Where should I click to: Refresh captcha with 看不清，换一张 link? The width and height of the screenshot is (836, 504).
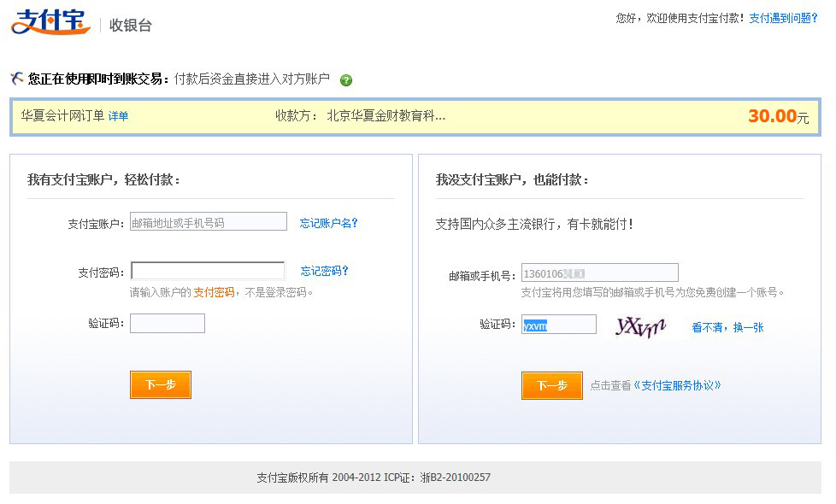(x=727, y=327)
